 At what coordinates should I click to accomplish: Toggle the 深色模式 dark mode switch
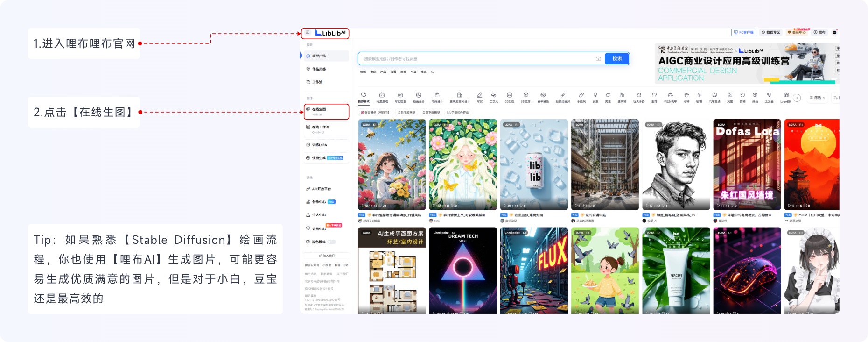pyautogui.click(x=331, y=242)
